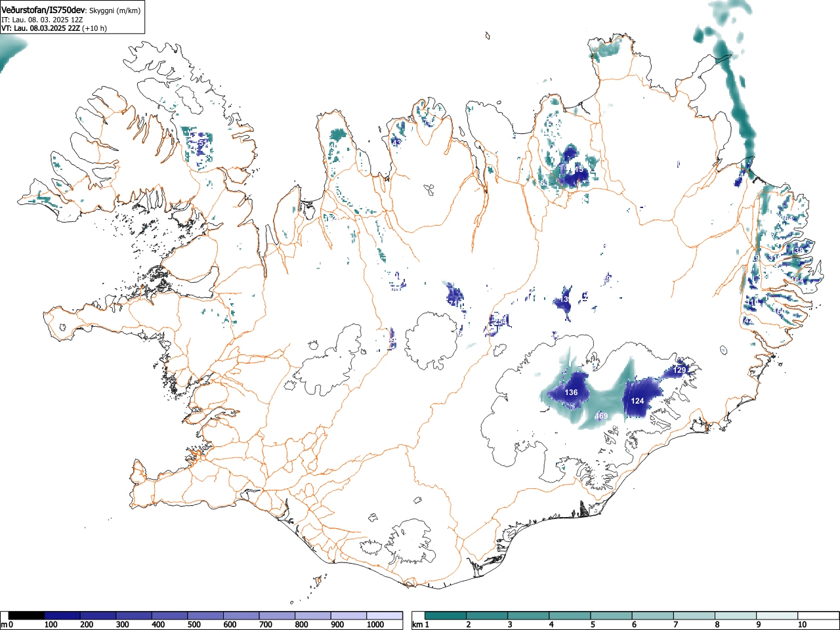Click the '136' visibility value on the map
The width and height of the screenshot is (840, 630).
[x=572, y=392]
